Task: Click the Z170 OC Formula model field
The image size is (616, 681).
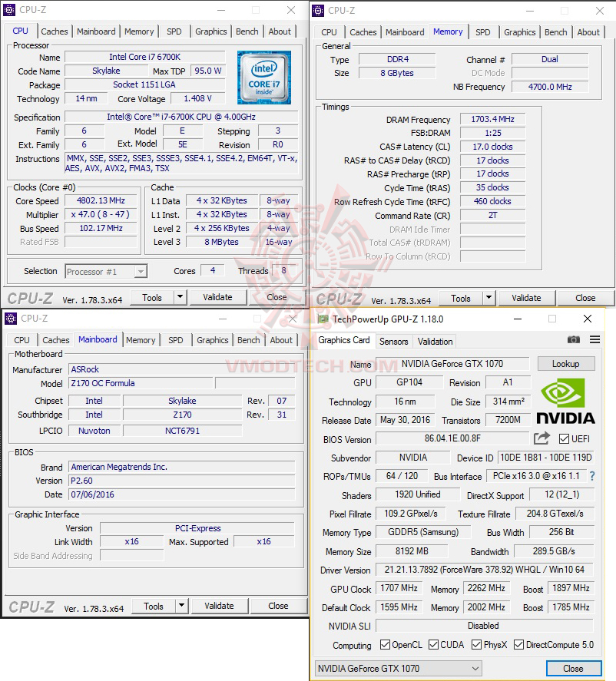Action: coord(141,384)
